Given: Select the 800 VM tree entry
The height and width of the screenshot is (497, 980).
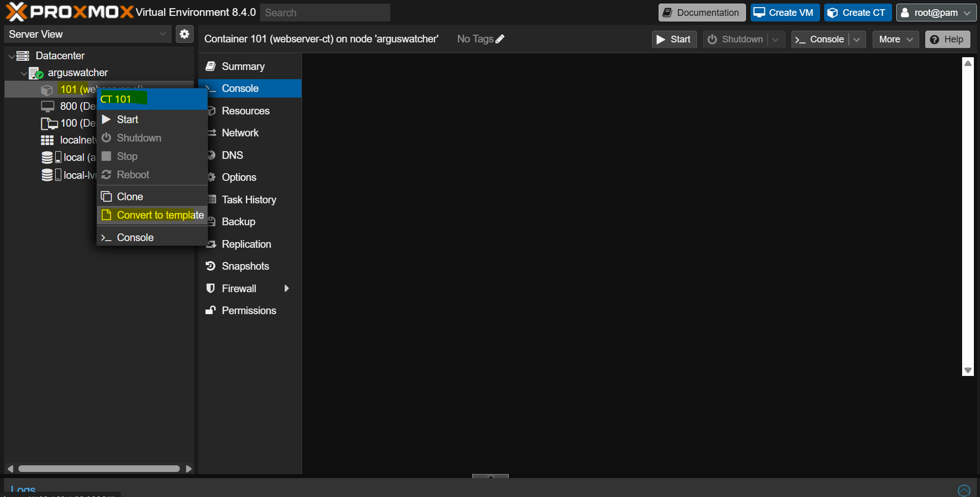Looking at the screenshot, I should tap(78, 106).
